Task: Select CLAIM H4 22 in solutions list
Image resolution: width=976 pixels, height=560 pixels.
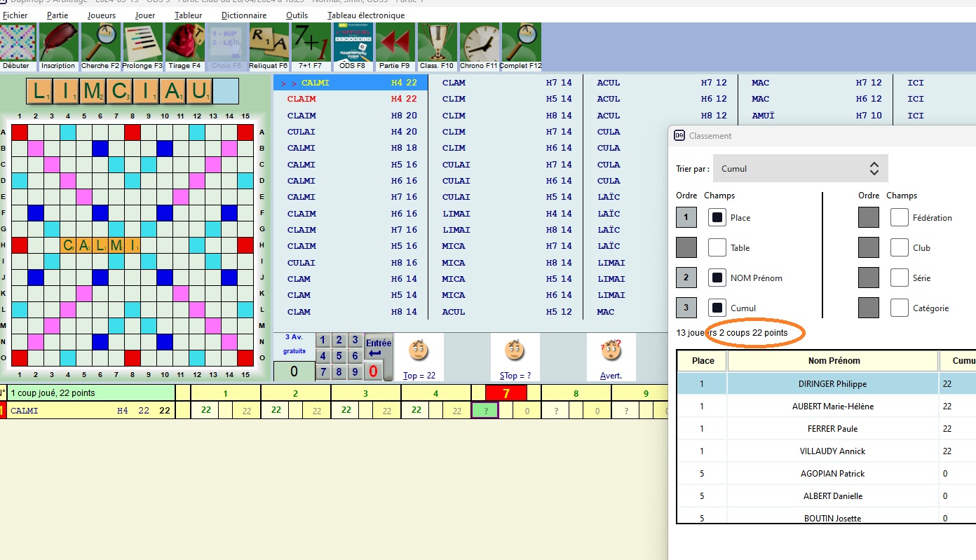Action: (351, 99)
